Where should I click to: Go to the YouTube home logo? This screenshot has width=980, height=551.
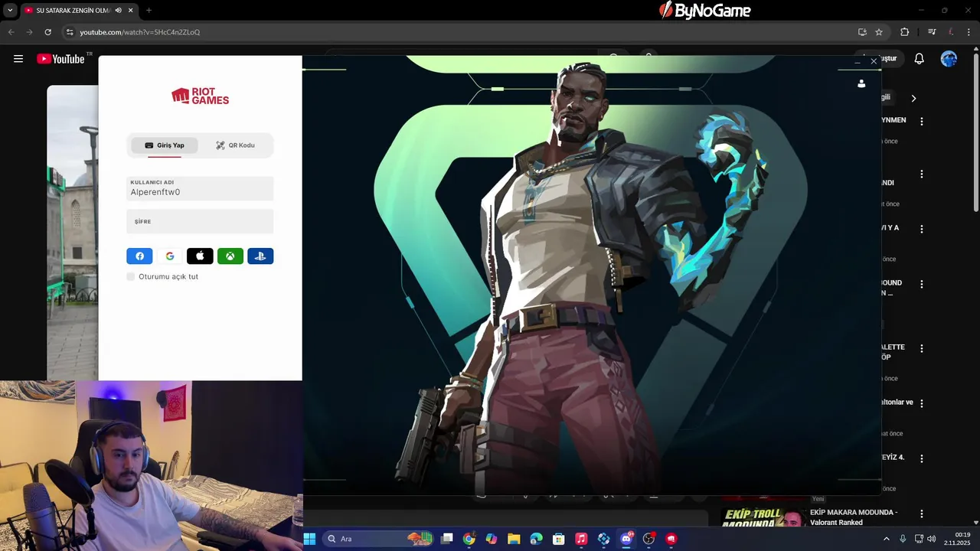60,59
